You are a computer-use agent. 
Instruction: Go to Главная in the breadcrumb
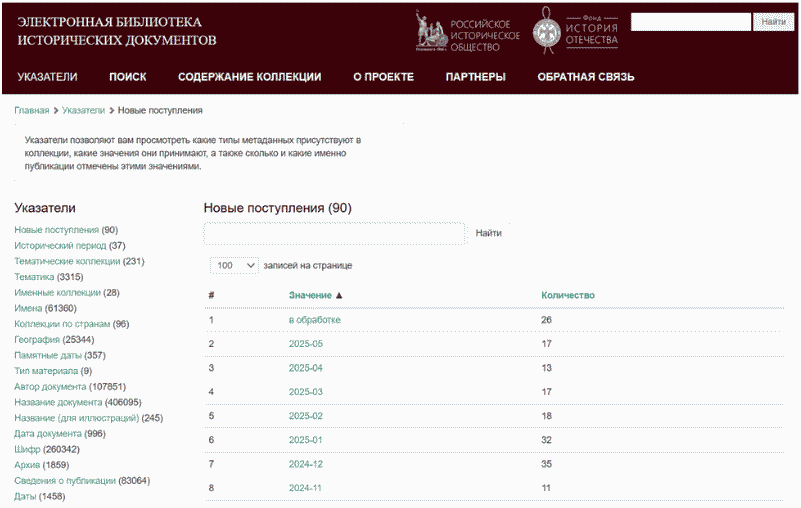[x=31, y=110]
